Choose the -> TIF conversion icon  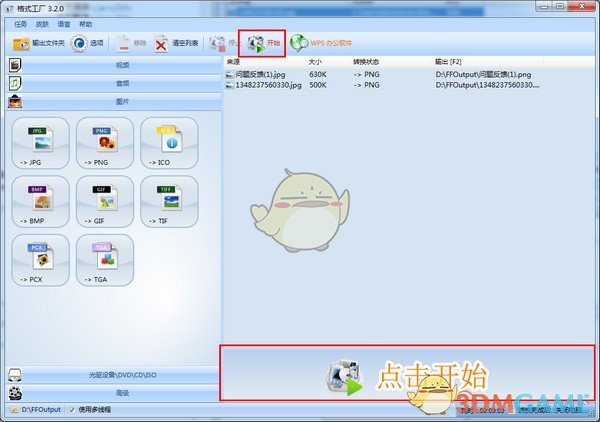[169, 202]
